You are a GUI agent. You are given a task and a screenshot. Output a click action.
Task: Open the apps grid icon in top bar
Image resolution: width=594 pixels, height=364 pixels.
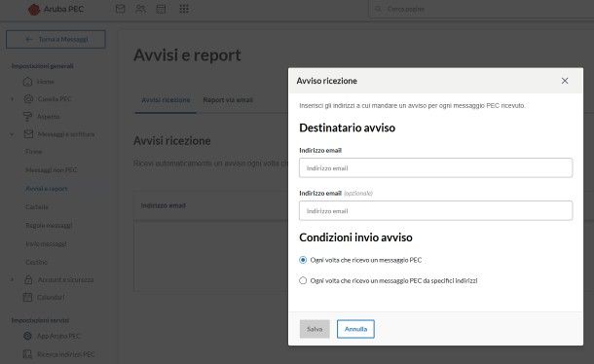184,9
